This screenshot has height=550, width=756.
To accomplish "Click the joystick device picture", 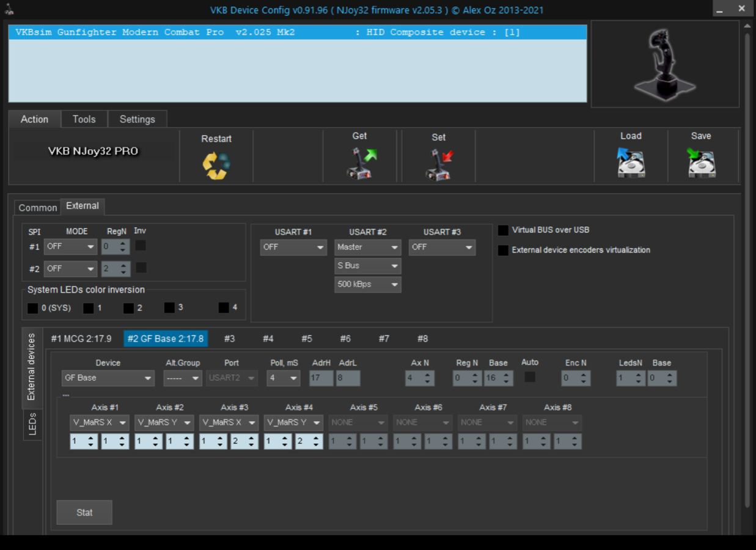I will (665, 64).
